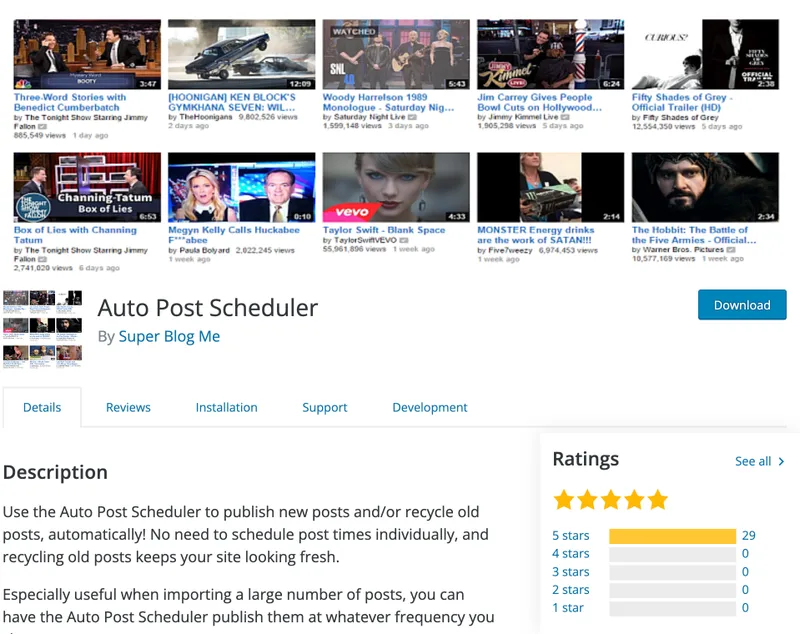800x634 pixels.
Task: Open the Three-Word Stories with Benedict Cumberbatch thumbnail
Action: coord(87,55)
